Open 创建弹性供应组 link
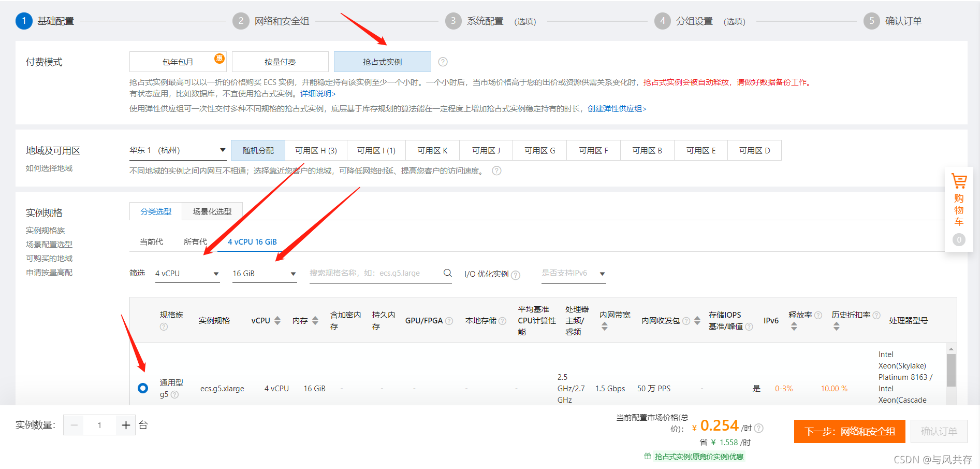The width and height of the screenshot is (980, 469). pyautogui.click(x=617, y=109)
